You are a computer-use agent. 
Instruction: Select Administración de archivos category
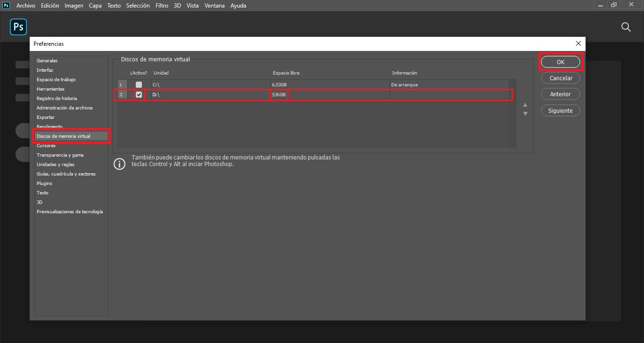[x=65, y=108]
